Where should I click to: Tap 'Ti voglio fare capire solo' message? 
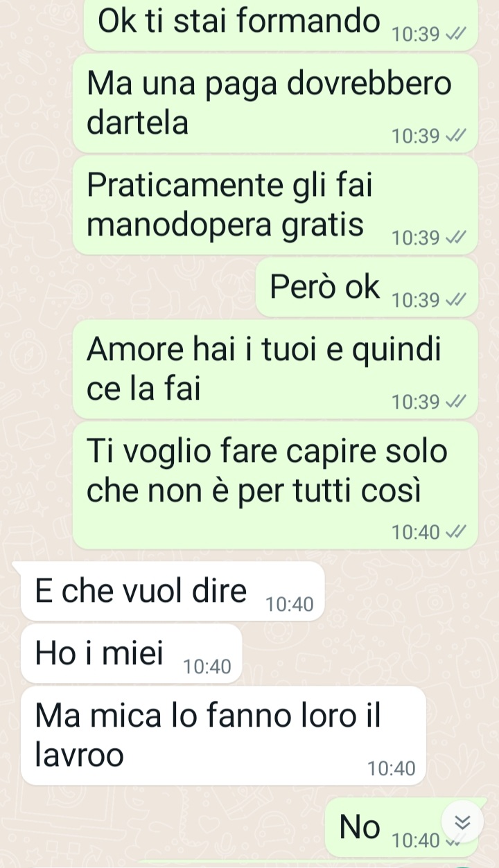[x=275, y=486]
